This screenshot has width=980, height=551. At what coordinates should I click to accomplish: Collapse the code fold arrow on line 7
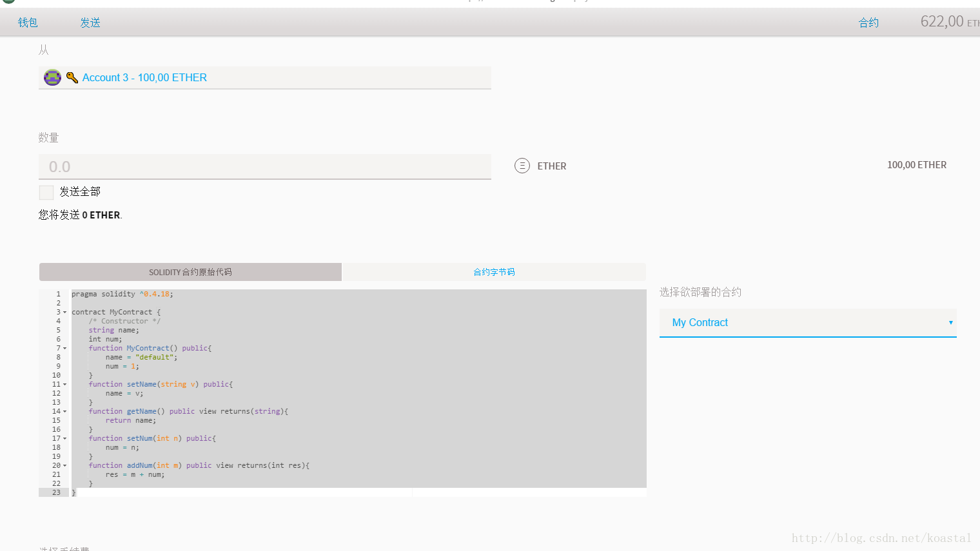(x=65, y=349)
